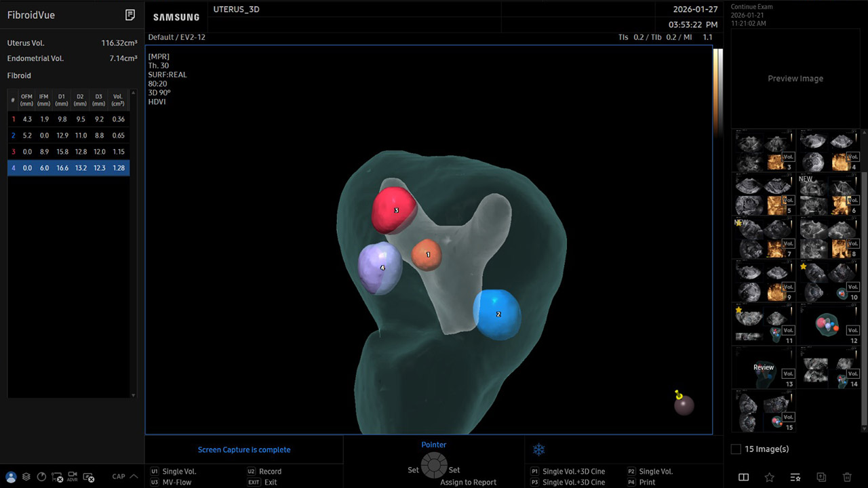The width and height of the screenshot is (868, 488).
Task: Open starred thumbnail image 11
Action: tap(764, 324)
